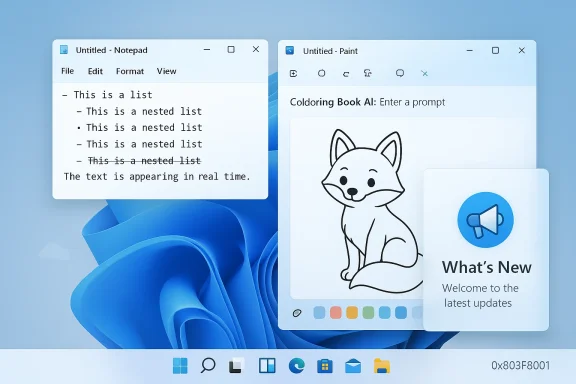Open the Format menu in Notepad

130,71
